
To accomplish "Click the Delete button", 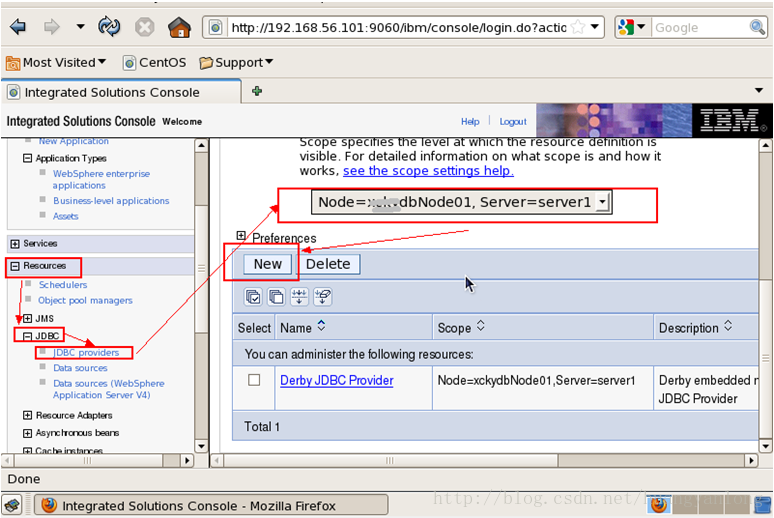I will (328, 264).
